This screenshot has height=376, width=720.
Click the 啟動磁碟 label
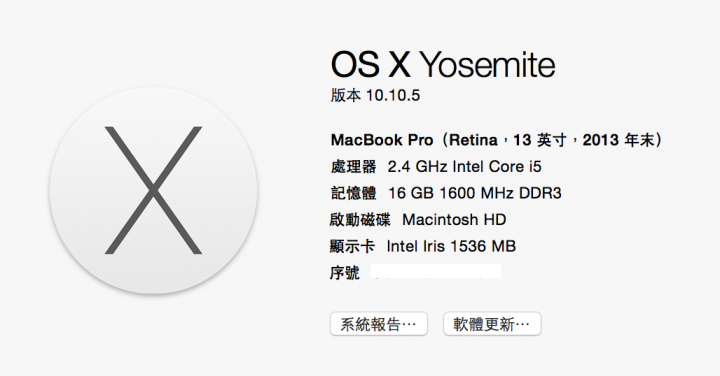[360, 219]
